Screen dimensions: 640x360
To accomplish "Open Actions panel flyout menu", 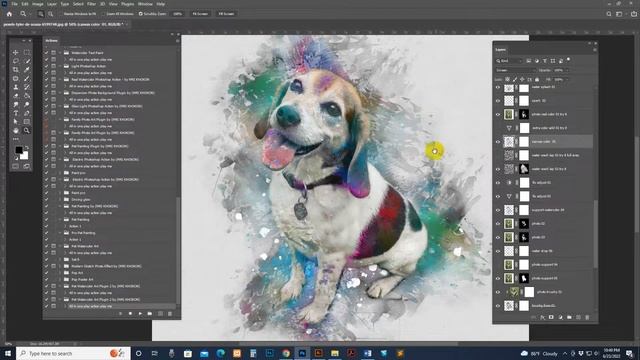I will click(x=178, y=41).
